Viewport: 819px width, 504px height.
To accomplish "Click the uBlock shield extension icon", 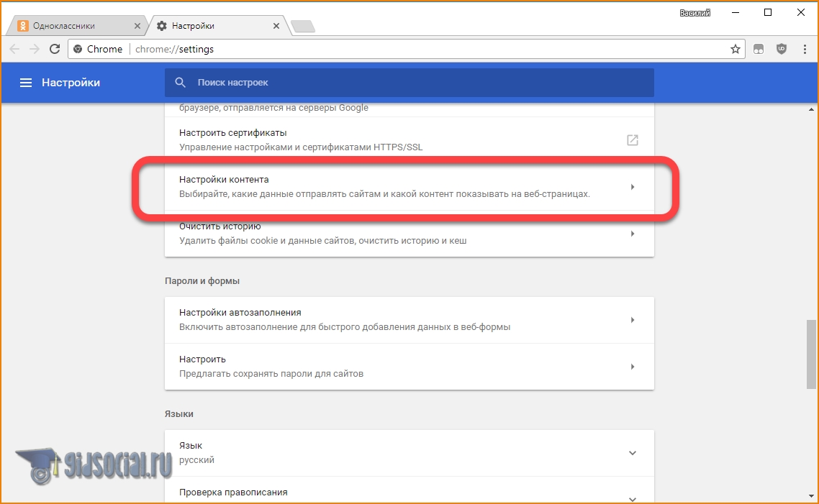I will pos(782,49).
